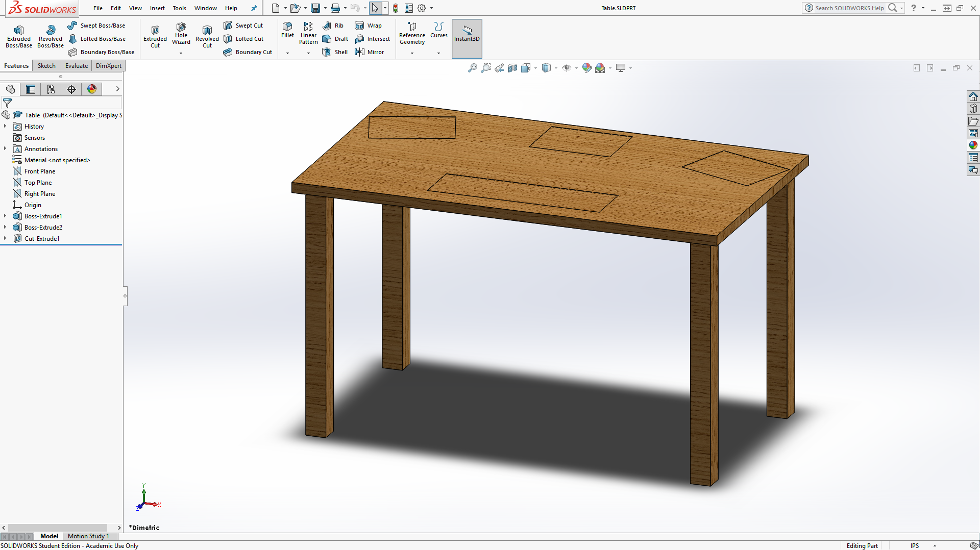Click the Boundary Boss/Base tool

[x=101, y=52]
